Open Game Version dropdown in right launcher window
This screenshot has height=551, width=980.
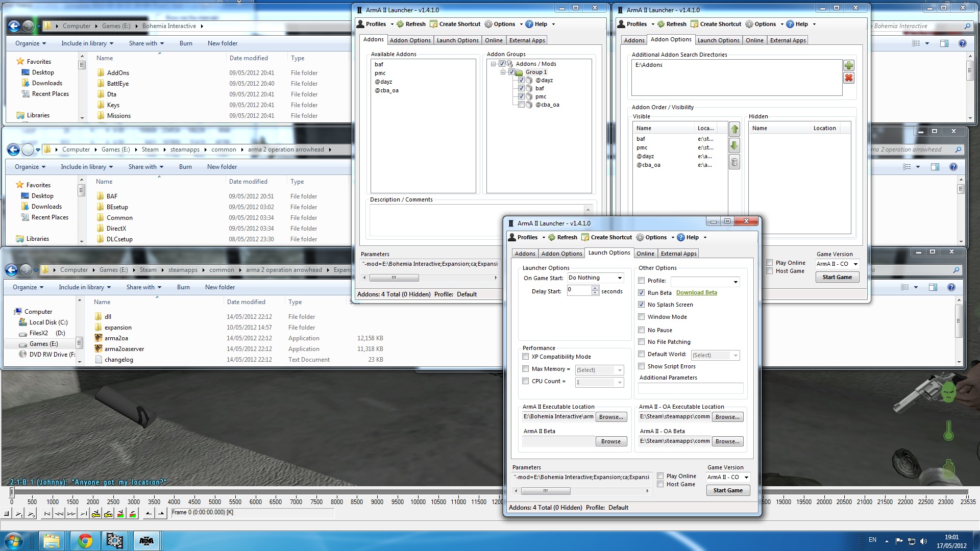click(x=838, y=264)
